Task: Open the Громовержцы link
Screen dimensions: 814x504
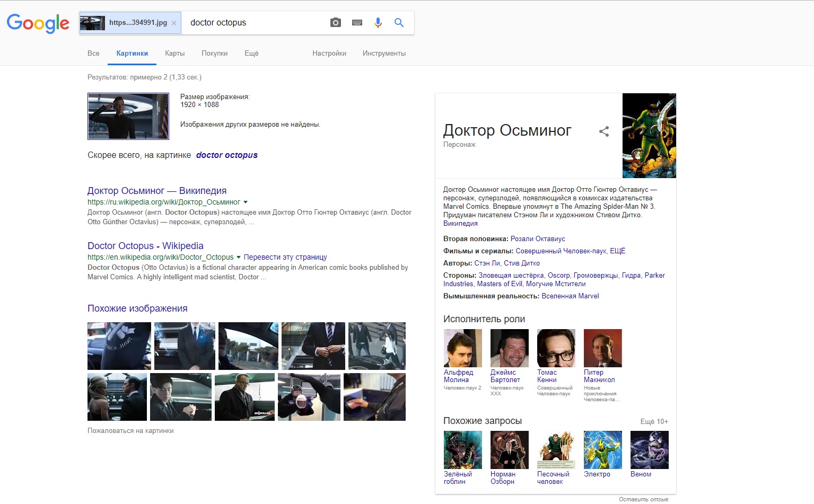Action: pyautogui.click(x=596, y=276)
